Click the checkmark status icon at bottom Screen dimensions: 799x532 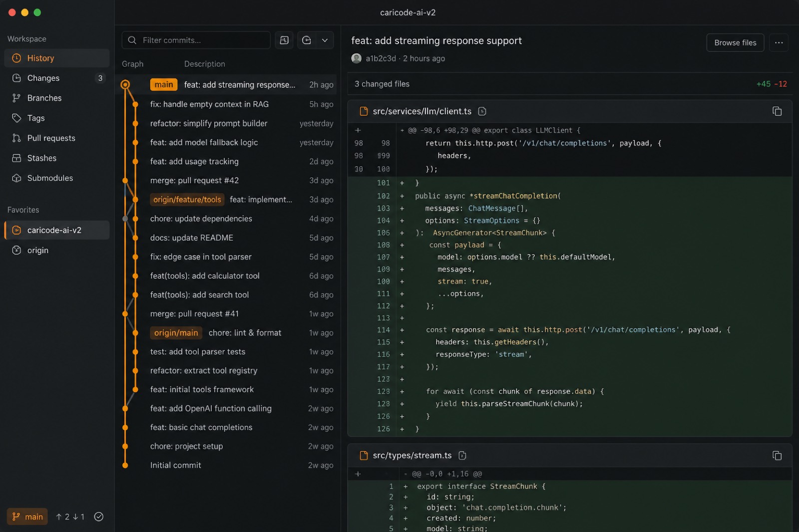(99, 517)
